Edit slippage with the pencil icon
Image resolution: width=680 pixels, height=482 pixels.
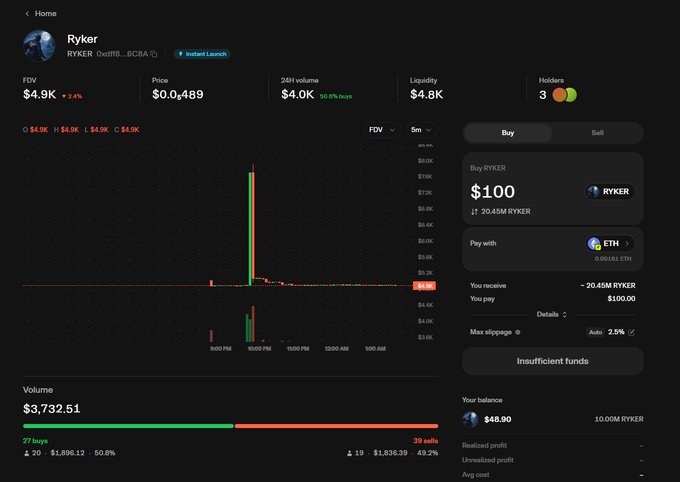point(631,332)
